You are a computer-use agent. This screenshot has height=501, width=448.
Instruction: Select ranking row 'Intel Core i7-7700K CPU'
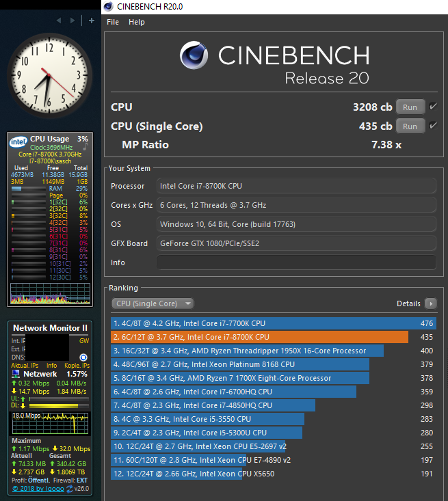click(274, 323)
